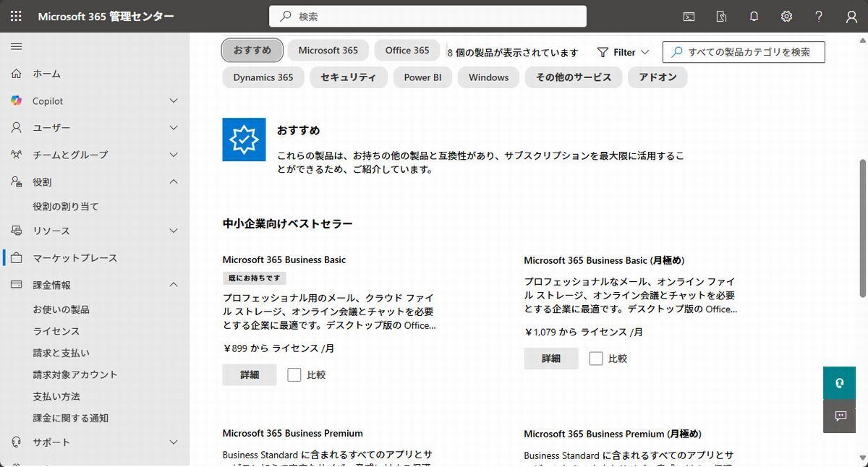Click the すべての製品カテゴリを検索 field
868x467 pixels.
(x=744, y=52)
